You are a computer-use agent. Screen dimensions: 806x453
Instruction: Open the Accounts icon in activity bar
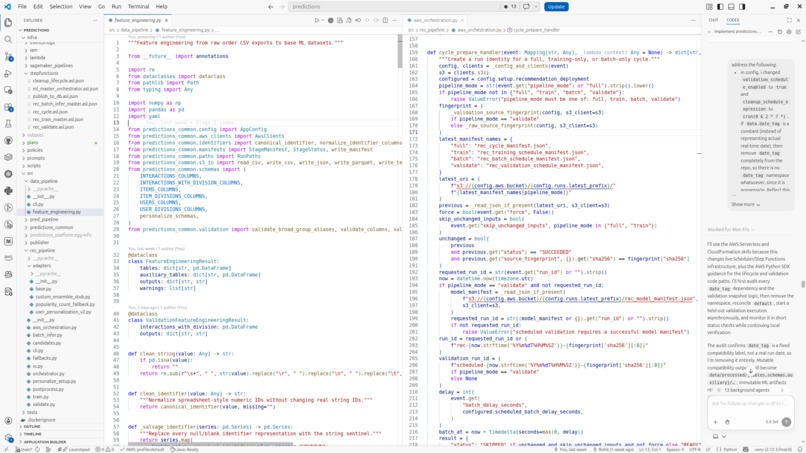[8, 421]
